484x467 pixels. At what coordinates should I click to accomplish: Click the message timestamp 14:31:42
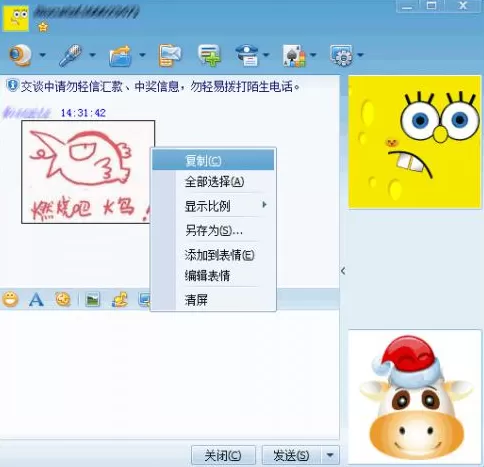coord(83,113)
